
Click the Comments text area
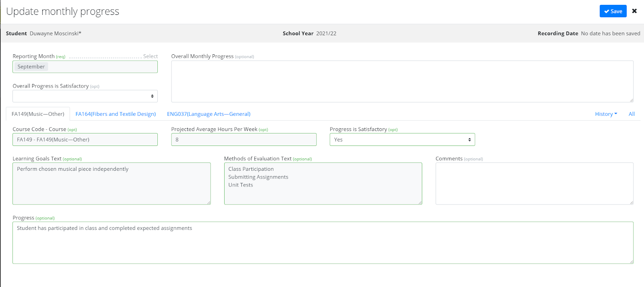click(534, 183)
